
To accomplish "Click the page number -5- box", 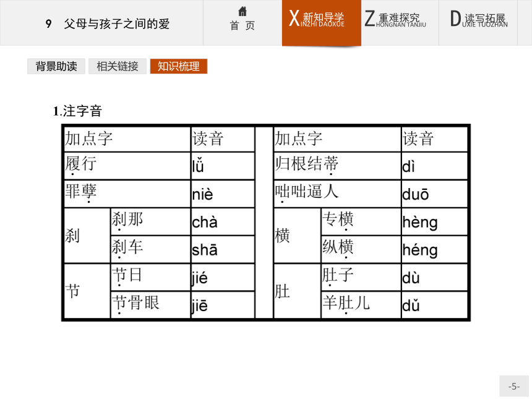I will (513, 386).
